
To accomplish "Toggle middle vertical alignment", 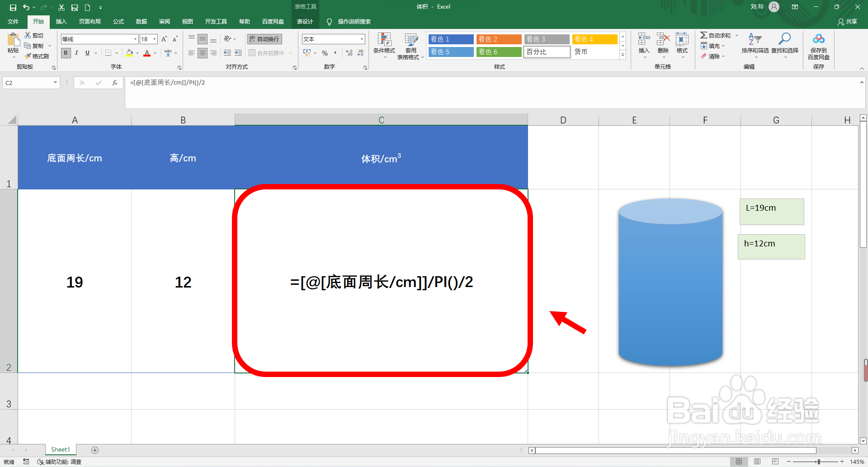I will 203,39.
